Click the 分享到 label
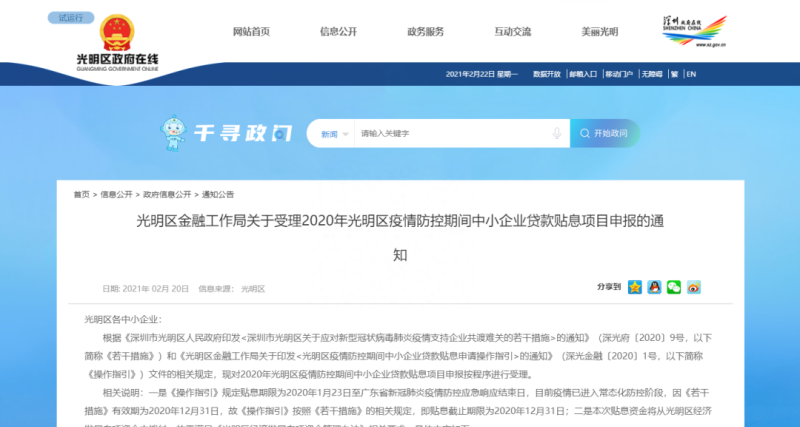The height and width of the screenshot is (427, 800). coord(609,287)
